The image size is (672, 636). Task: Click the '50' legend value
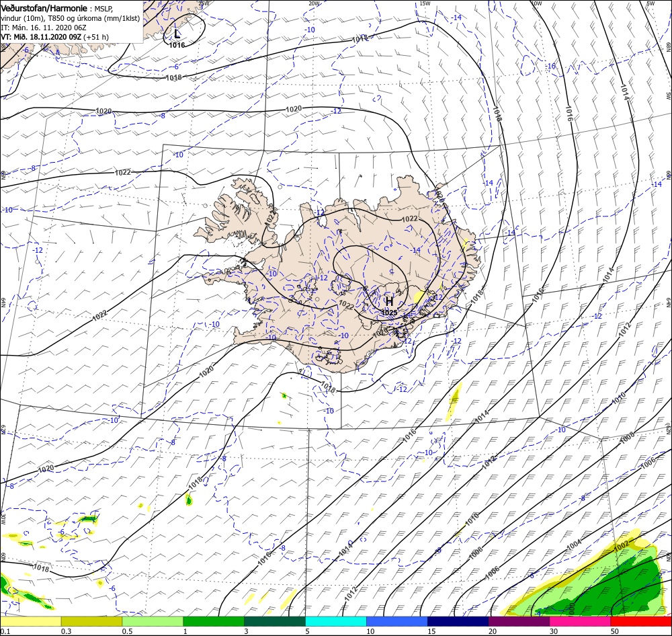615,631
